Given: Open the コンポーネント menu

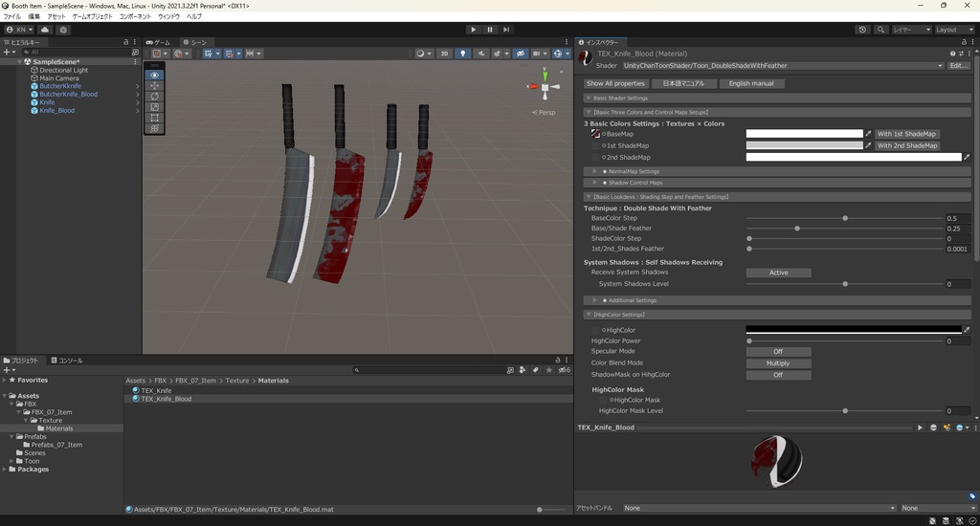Looking at the screenshot, I should click(138, 16).
